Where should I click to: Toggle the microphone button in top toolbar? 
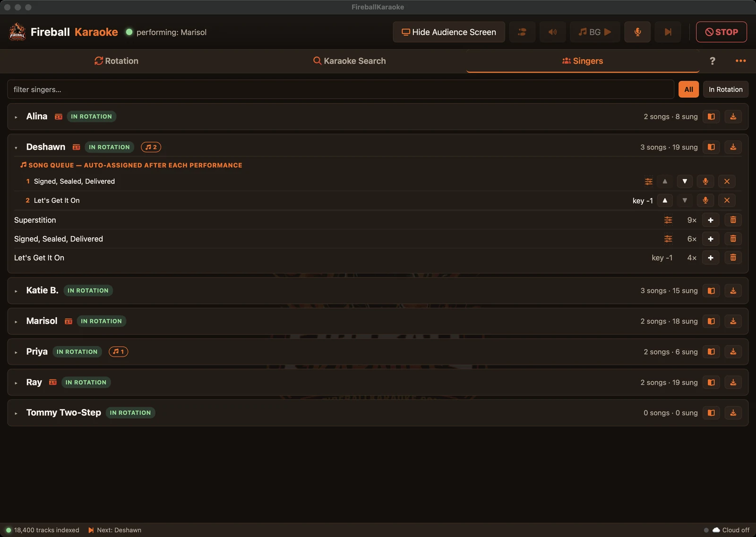pyautogui.click(x=637, y=32)
